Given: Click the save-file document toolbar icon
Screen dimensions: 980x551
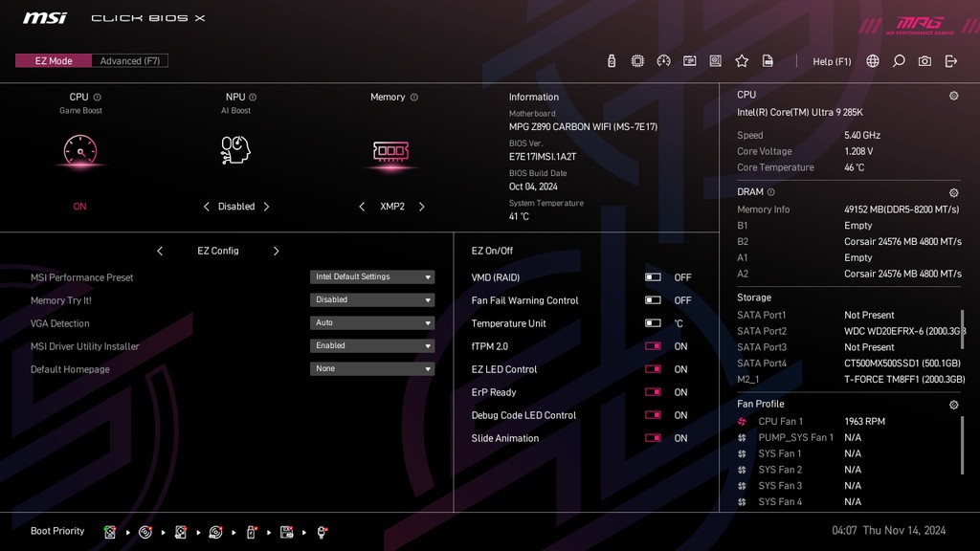Looking at the screenshot, I should click(768, 60).
